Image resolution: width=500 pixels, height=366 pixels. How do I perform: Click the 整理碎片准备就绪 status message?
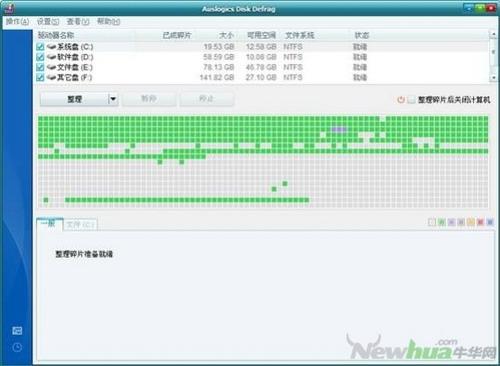(x=84, y=254)
